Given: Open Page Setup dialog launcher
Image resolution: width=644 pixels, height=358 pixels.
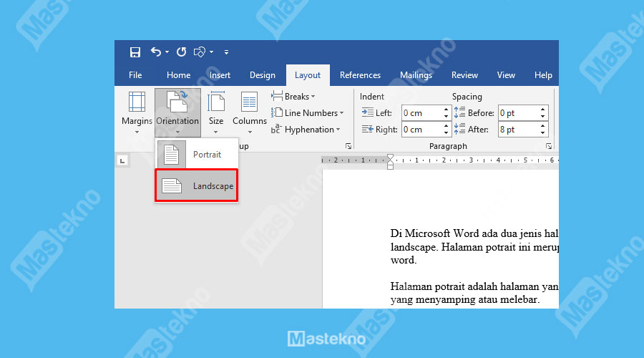Looking at the screenshot, I should 348,146.
